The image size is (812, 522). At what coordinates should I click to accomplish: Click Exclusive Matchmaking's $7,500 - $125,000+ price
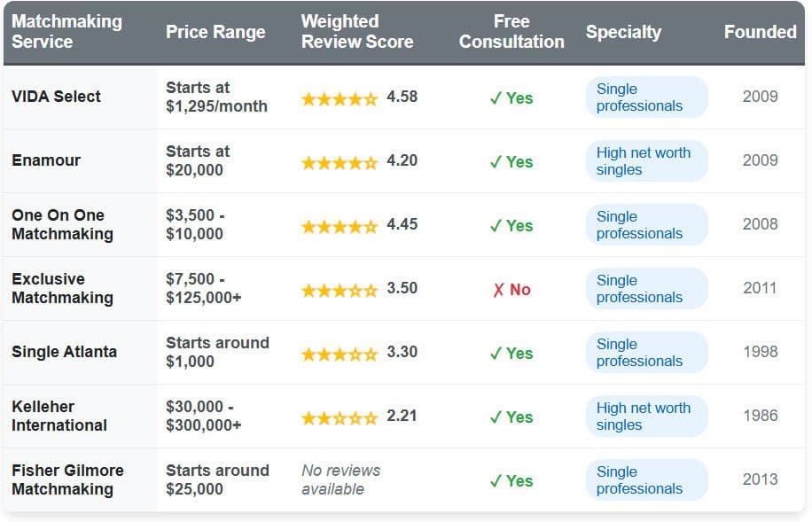[203, 288]
